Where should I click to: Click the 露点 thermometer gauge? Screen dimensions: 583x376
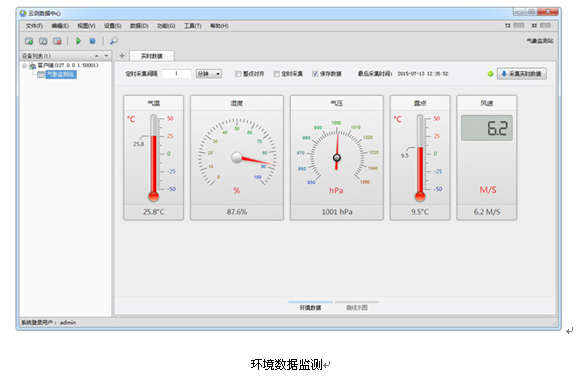[420, 157]
